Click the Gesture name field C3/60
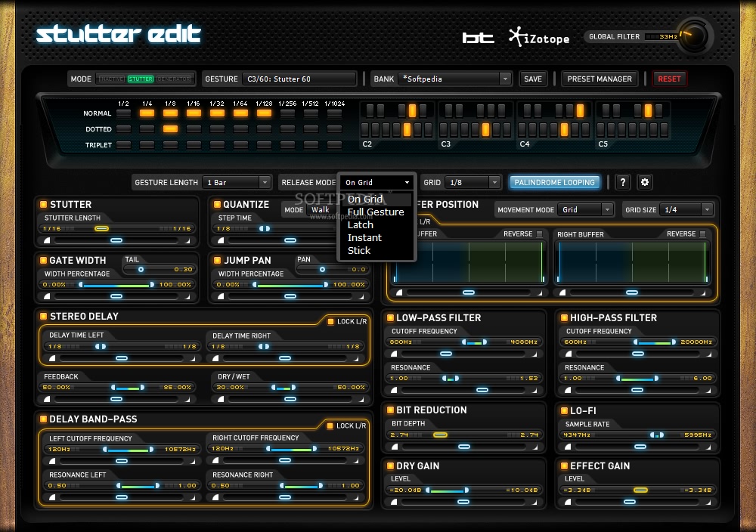 tap(299, 79)
